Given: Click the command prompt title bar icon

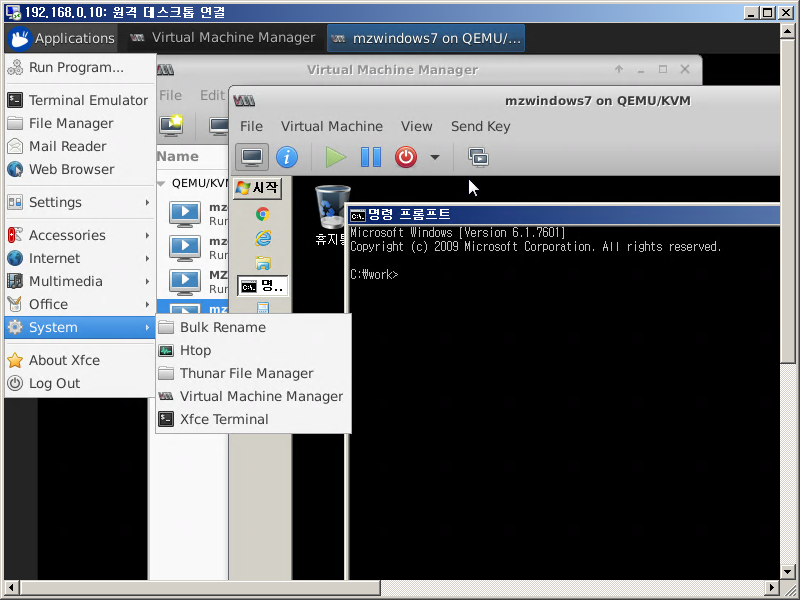Looking at the screenshot, I should pyautogui.click(x=358, y=216).
